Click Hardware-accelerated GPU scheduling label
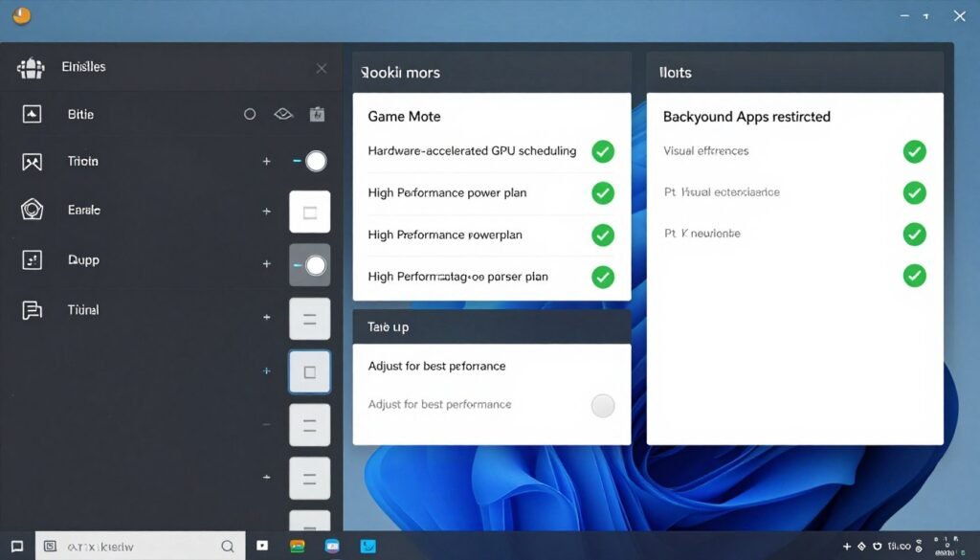Image resolution: width=980 pixels, height=560 pixels. [x=472, y=150]
